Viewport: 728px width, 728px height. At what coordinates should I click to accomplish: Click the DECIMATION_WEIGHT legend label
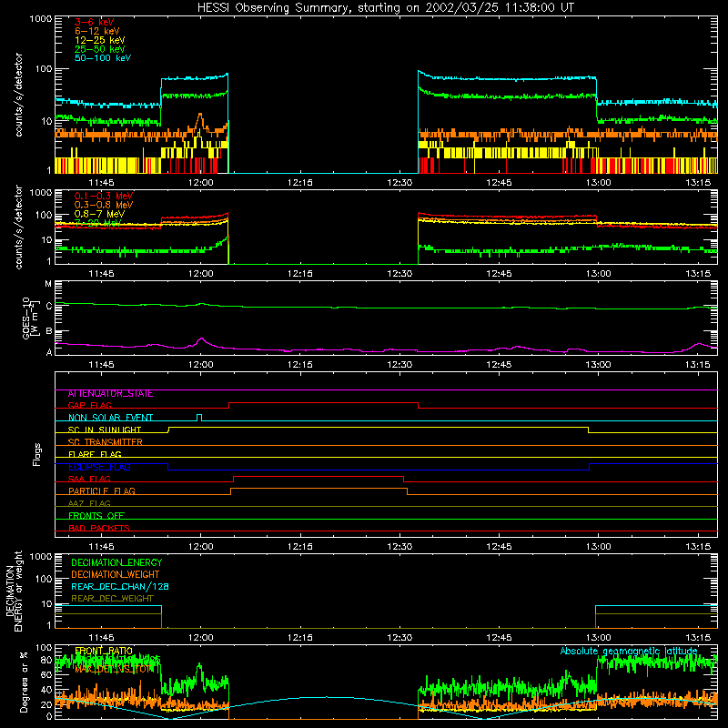(x=116, y=575)
